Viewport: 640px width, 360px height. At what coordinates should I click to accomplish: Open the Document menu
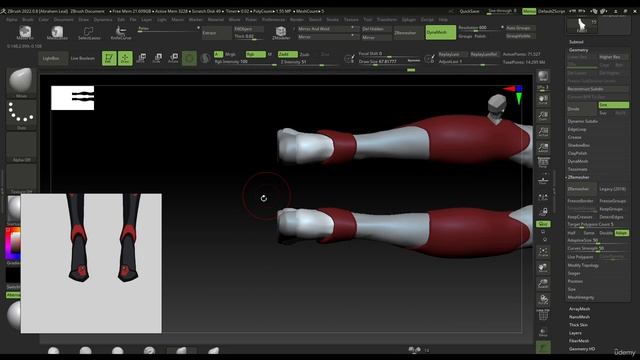(x=64, y=20)
